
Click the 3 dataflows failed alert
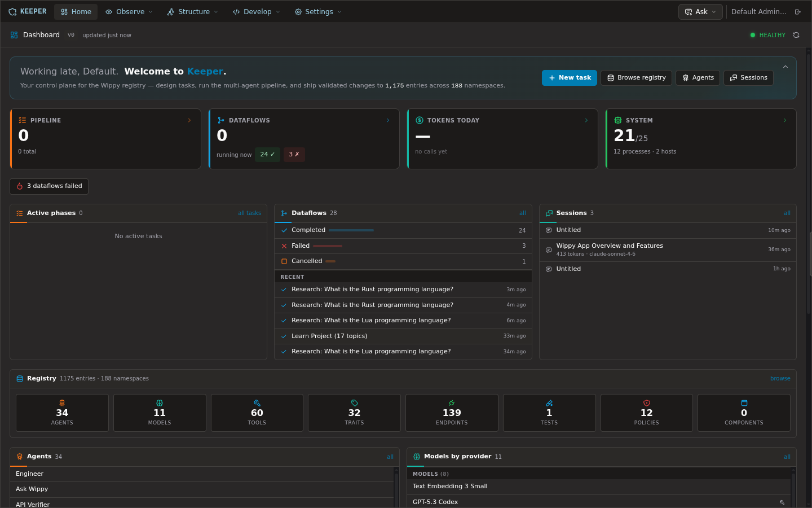tap(49, 186)
